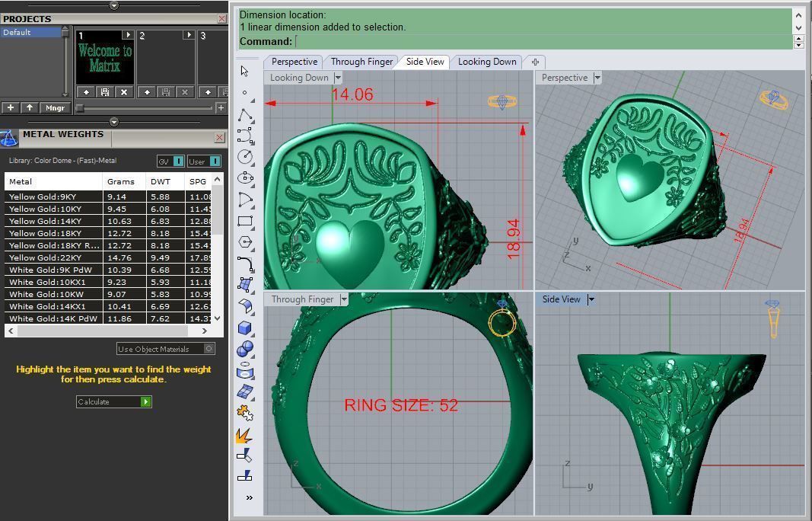The height and width of the screenshot is (521, 812).
Task: Save project slot 1 with floppy icon
Action: tap(105, 92)
